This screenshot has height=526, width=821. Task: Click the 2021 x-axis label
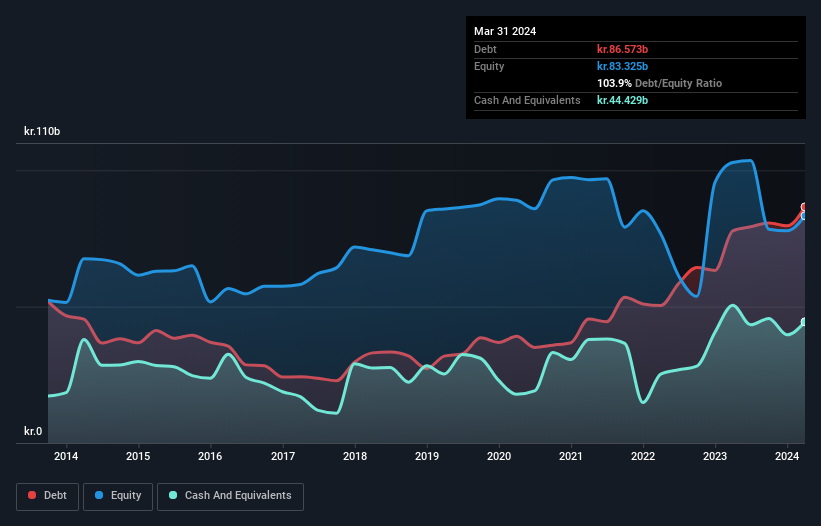(x=571, y=456)
